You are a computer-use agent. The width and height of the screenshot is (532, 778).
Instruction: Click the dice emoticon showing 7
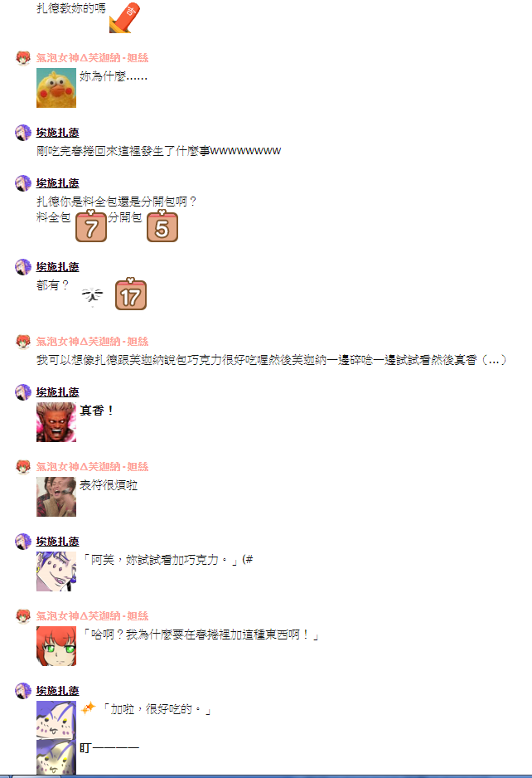coord(90,226)
